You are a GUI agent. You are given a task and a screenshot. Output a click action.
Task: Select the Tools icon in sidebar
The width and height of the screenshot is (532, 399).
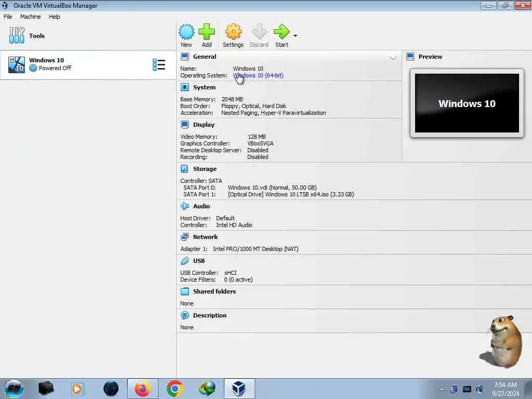pyautogui.click(x=17, y=35)
